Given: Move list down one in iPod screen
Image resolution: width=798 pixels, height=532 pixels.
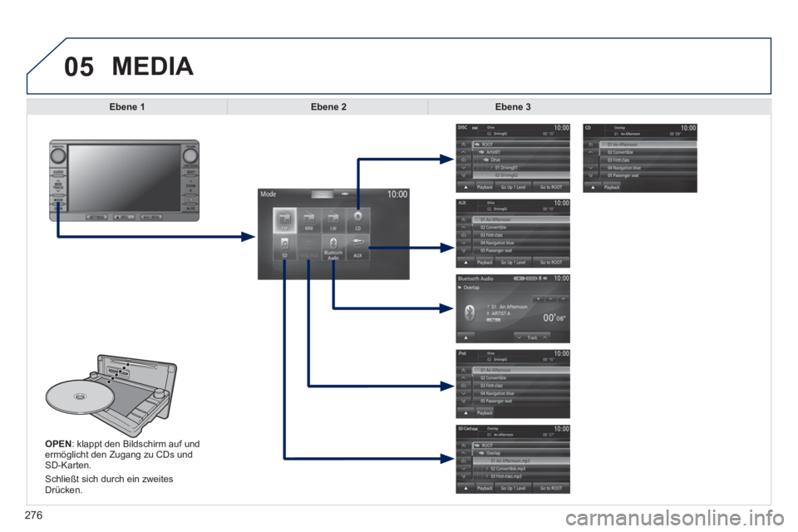Looking at the screenshot, I should tap(463, 393).
